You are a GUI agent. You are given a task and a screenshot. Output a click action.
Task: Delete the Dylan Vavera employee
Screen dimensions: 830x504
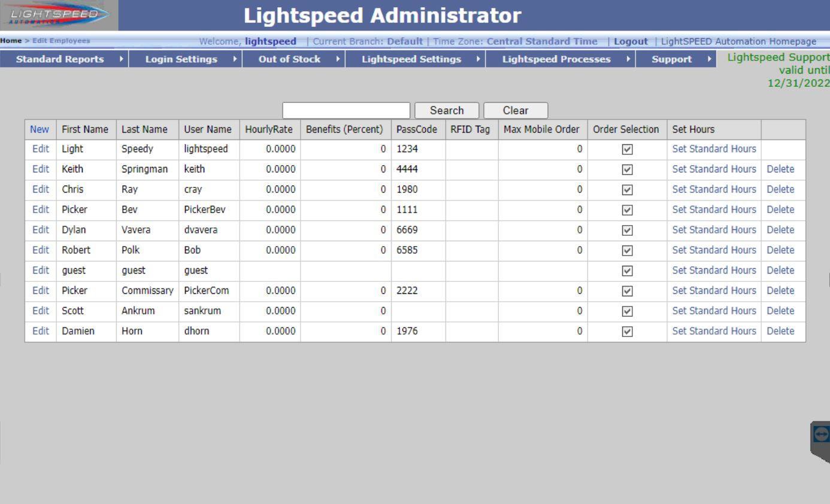(780, 230)
